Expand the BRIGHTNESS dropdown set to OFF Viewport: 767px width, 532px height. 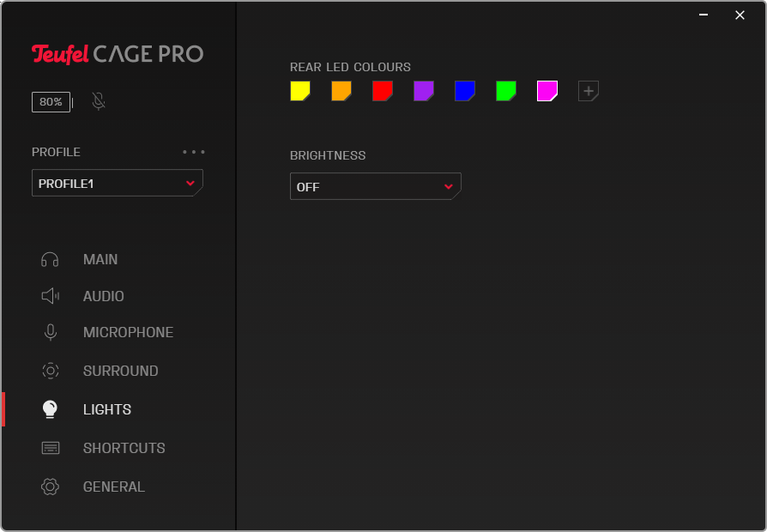click(x=376, y=186)
